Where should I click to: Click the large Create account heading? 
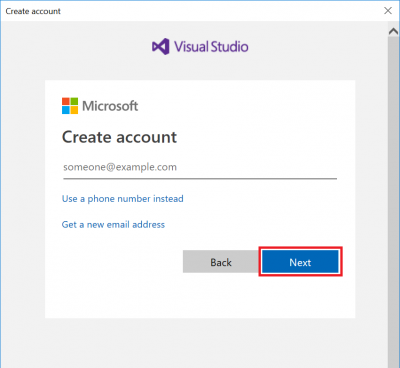click(119, 137)
